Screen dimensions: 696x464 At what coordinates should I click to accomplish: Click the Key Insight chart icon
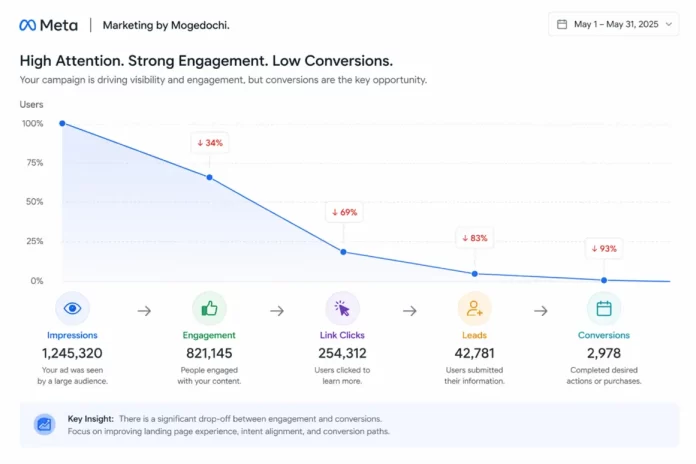[x=44, y=424]
